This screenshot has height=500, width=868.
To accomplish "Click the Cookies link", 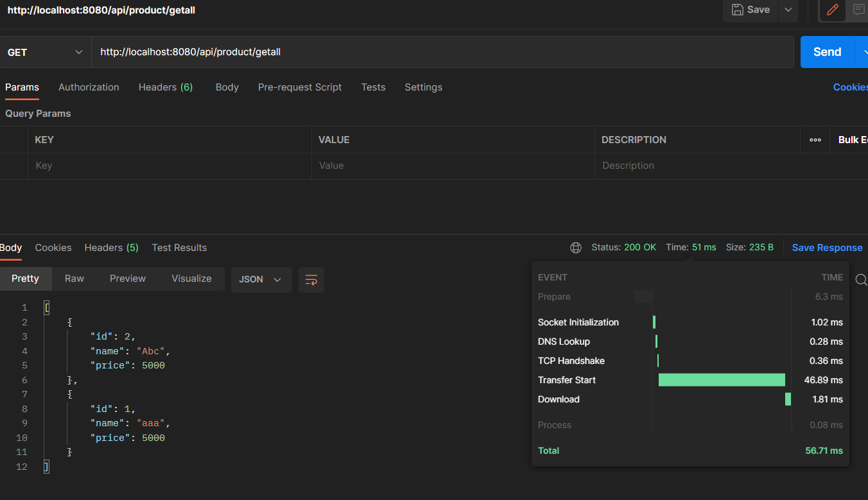I will 850,87.
